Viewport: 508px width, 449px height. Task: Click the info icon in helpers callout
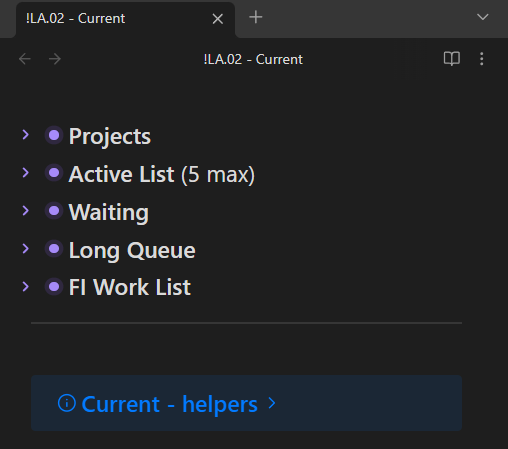(67, 403)
